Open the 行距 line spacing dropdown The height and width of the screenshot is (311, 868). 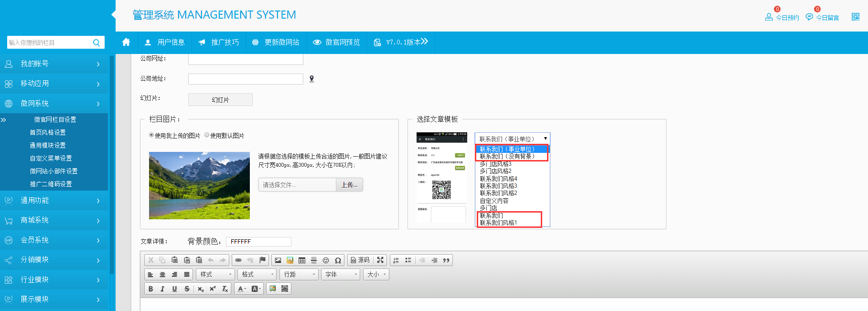(x=299, y=274)
